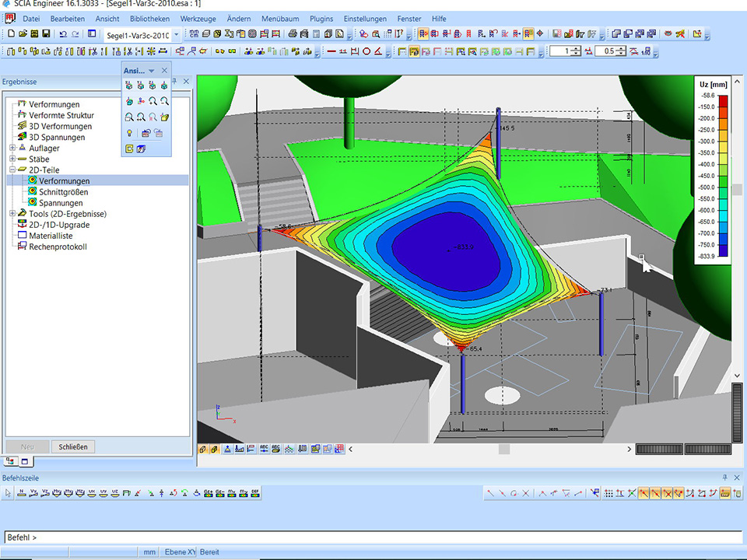This screenshot has height=560, width=747.
Task: Toggle the highlighted selection mode toolbar icon
Action: (423, 34)
